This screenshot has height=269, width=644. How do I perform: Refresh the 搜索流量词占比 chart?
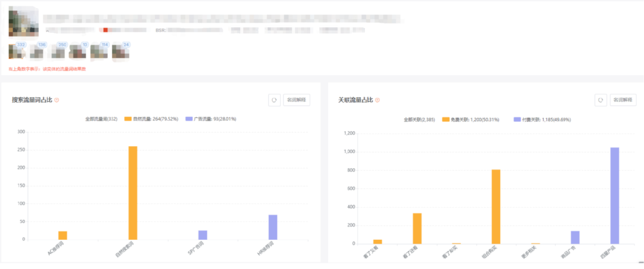(x=274, y=100)
